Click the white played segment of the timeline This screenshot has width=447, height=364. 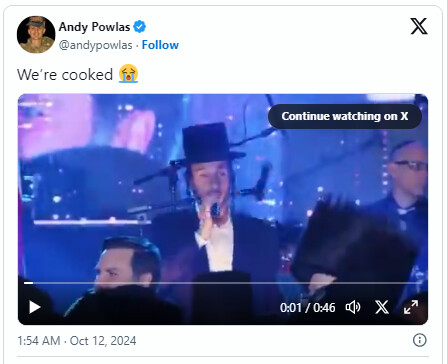pyautogui.click(x=28, y=283)
